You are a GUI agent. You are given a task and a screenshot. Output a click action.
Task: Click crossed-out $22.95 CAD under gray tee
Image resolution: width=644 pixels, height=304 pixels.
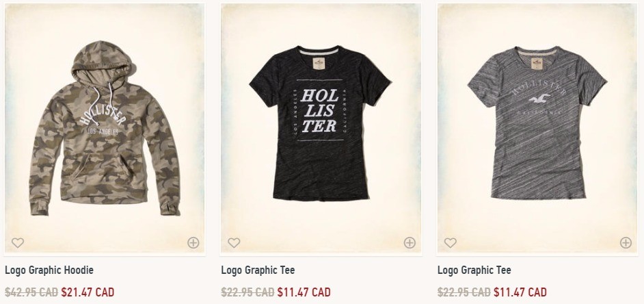coord(464,292)
